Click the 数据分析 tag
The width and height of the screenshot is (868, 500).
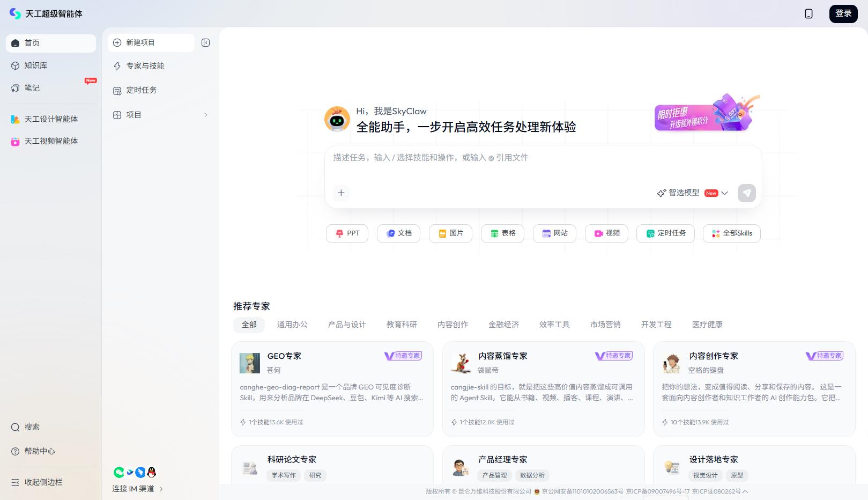click(532, 475)
